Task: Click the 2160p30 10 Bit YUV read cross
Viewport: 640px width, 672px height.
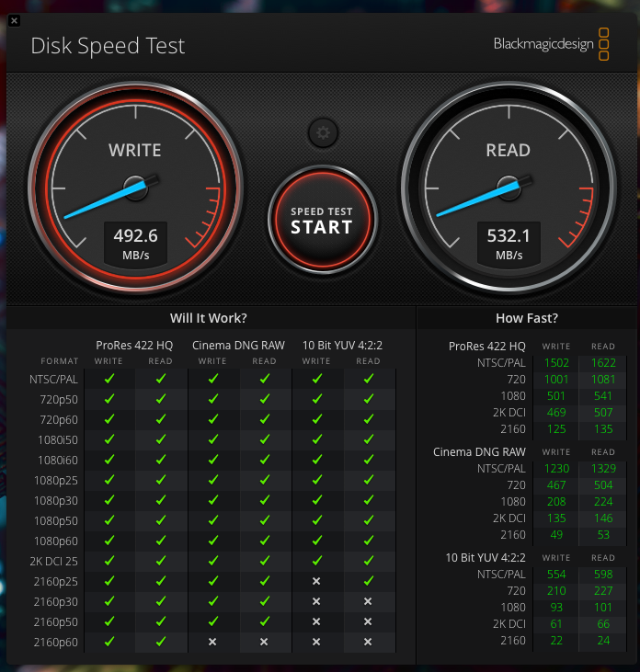Action: point(368,601)
